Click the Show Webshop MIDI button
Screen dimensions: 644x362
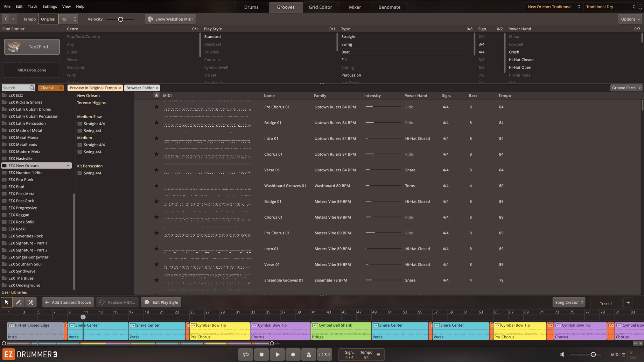170,19
